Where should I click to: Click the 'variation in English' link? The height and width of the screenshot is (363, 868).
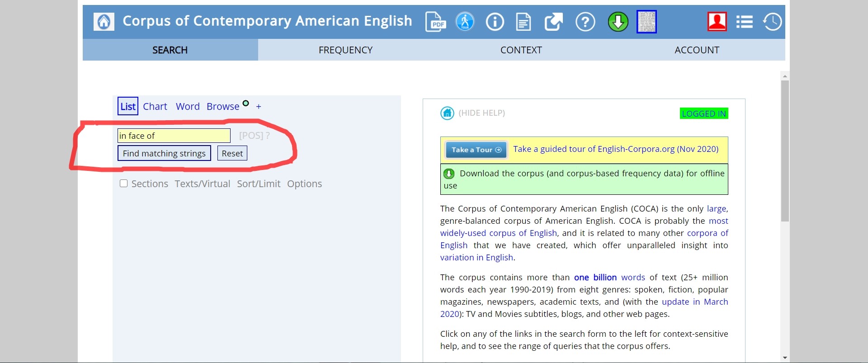(x=476, y=257)
